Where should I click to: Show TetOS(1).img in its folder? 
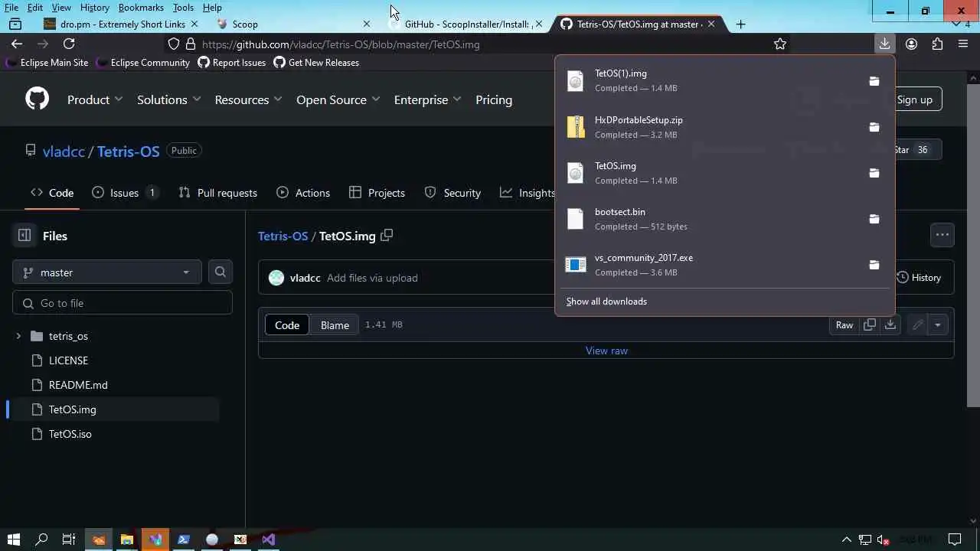(874, 81)
